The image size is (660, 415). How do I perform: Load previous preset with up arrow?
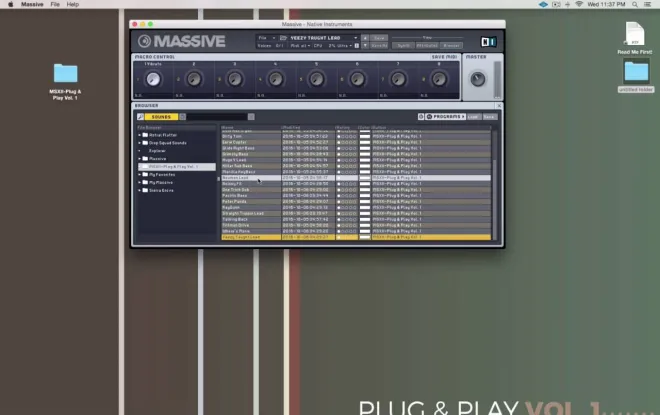pos(365,38)
